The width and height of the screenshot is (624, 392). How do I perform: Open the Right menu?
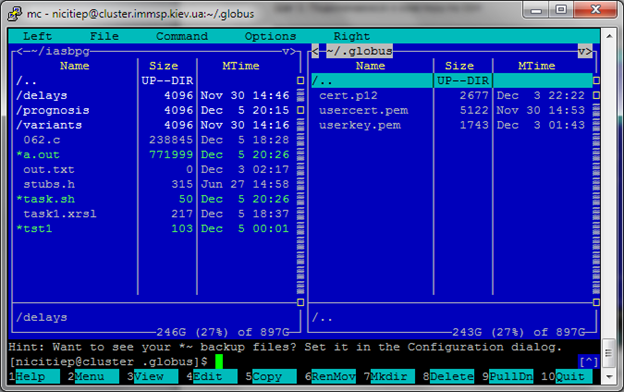352,36
